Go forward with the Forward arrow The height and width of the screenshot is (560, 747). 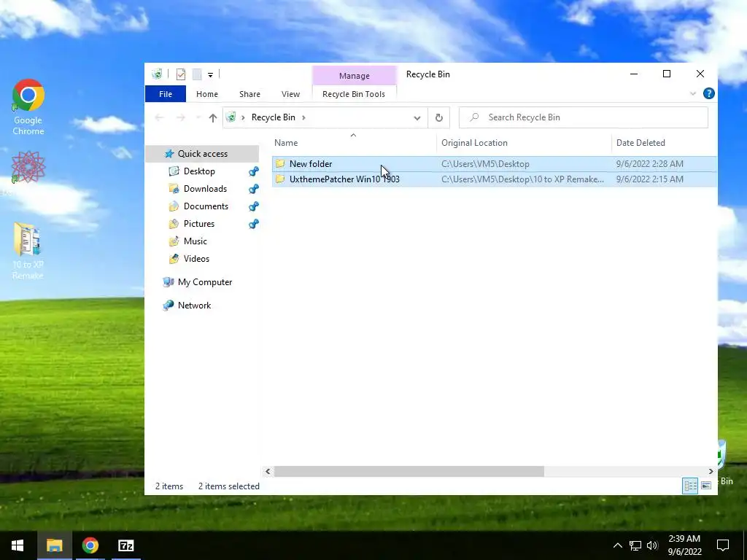[181, 117]
